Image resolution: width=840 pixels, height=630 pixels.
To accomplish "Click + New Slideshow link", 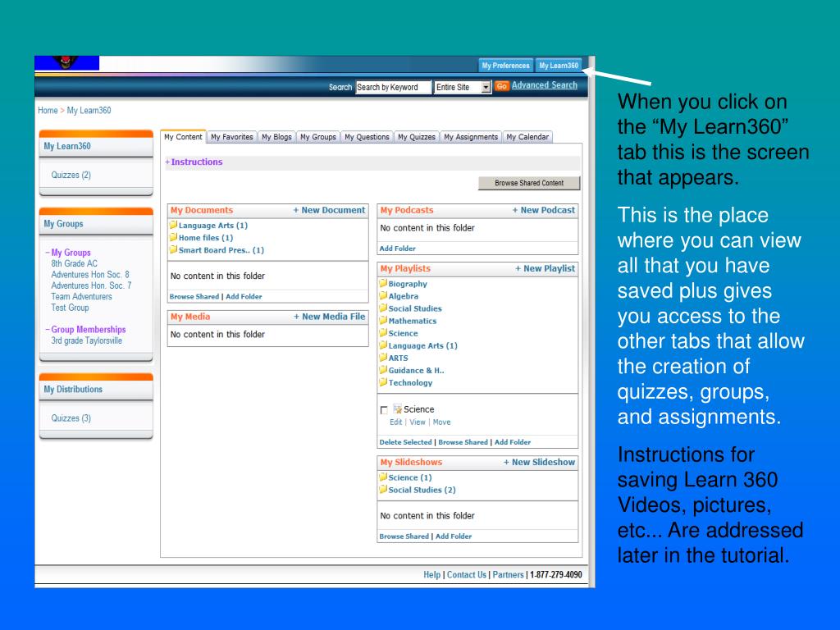I will click(539, 462).
